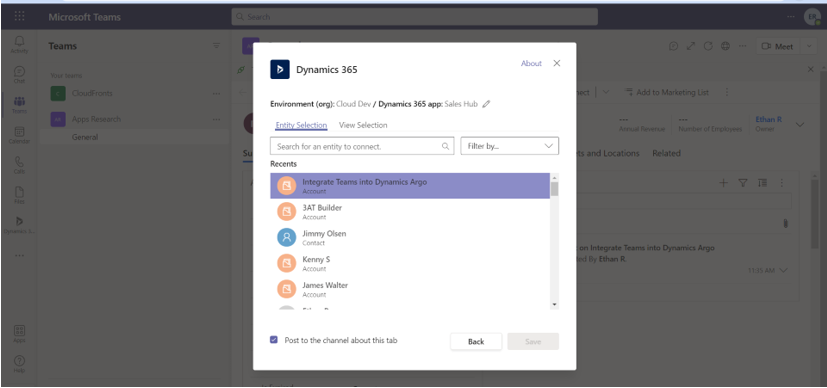Click the Meet button
827x388 pixels.
pos(778,46)
